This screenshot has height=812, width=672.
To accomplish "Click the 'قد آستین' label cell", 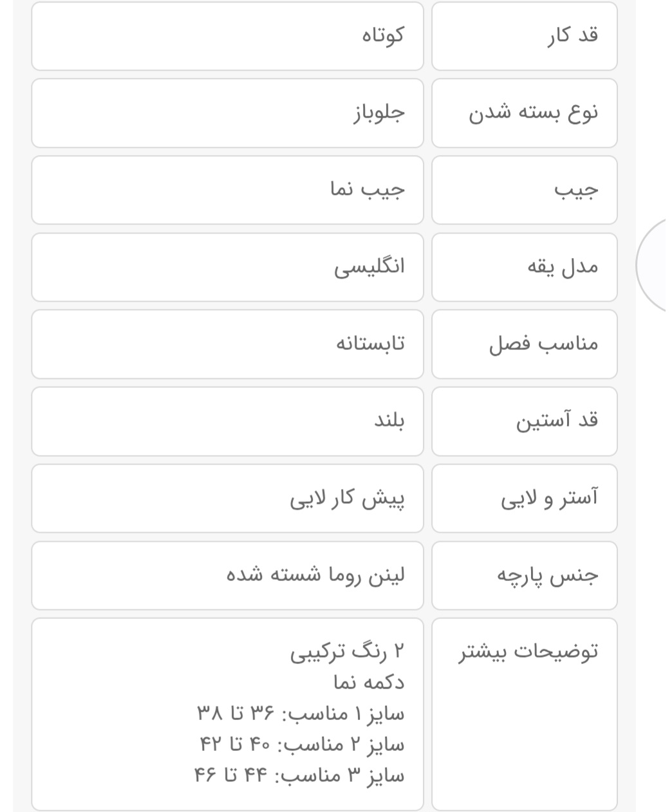I will (x=524, y=421).
